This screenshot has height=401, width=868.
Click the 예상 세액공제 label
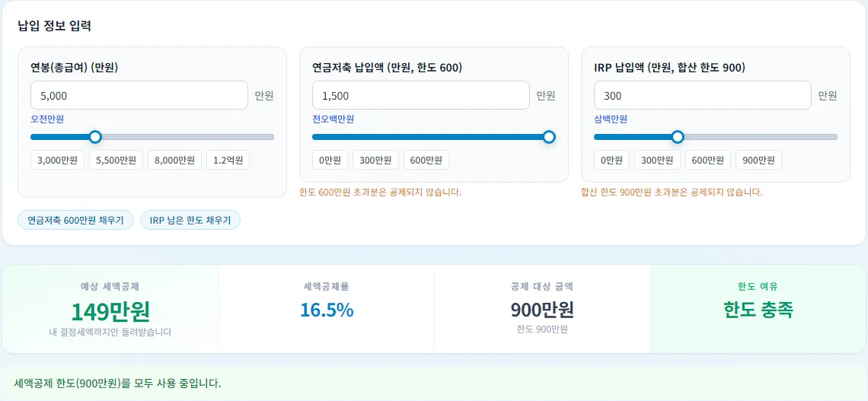point(110,287)
